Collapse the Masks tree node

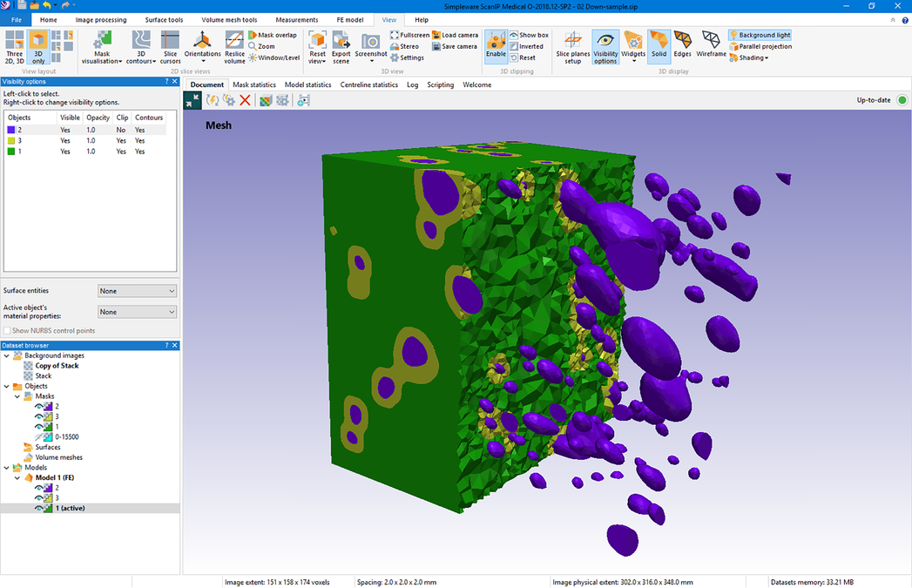[17, 395]
